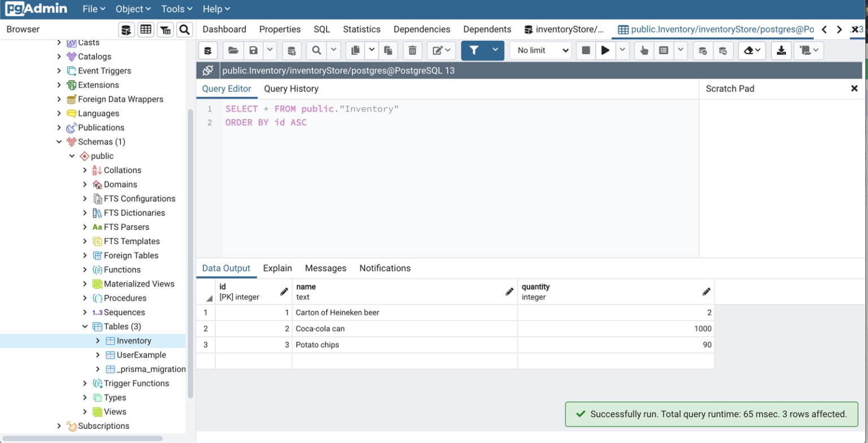The image size is (868, 443).
Task: Click the Delete rows trash icon
Action: 413,50
